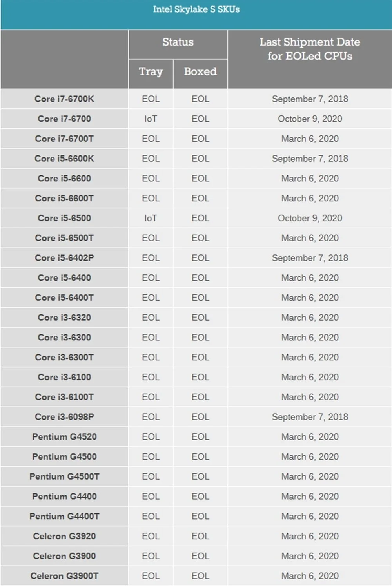Select the Core i5-6600K row label
392x586 pixels.
(64, 159)
